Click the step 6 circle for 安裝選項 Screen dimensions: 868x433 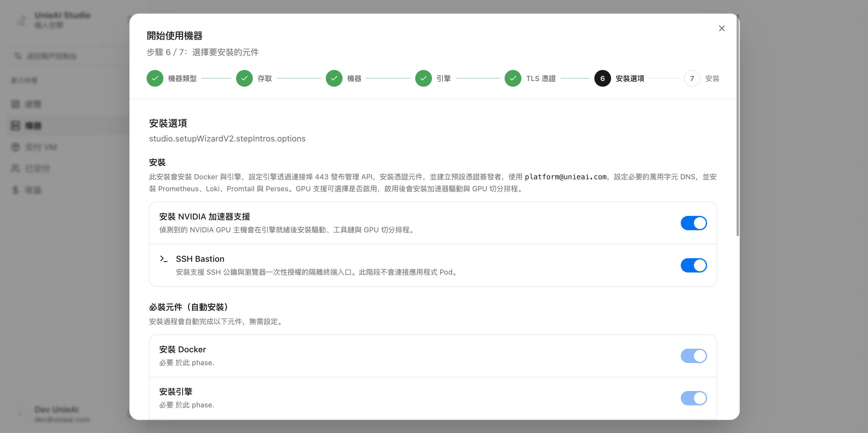coord(602,78)
